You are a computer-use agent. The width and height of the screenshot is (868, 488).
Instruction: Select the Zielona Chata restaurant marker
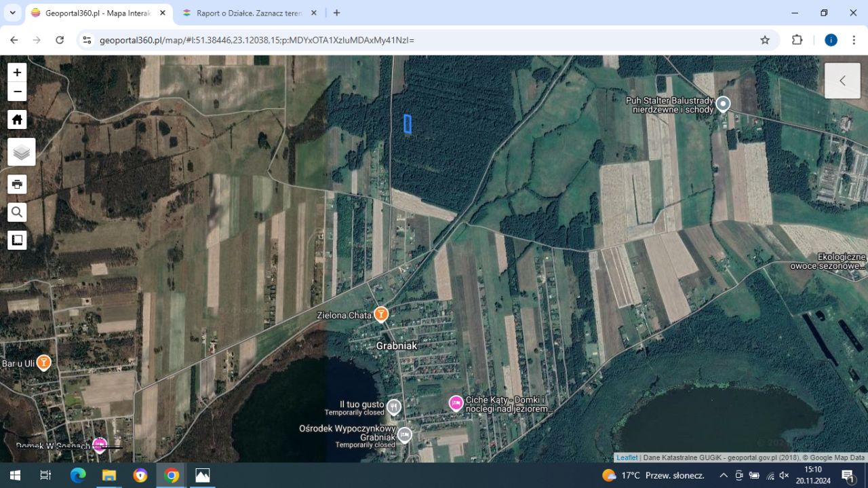pyautogui.click(x=380, y=314)
